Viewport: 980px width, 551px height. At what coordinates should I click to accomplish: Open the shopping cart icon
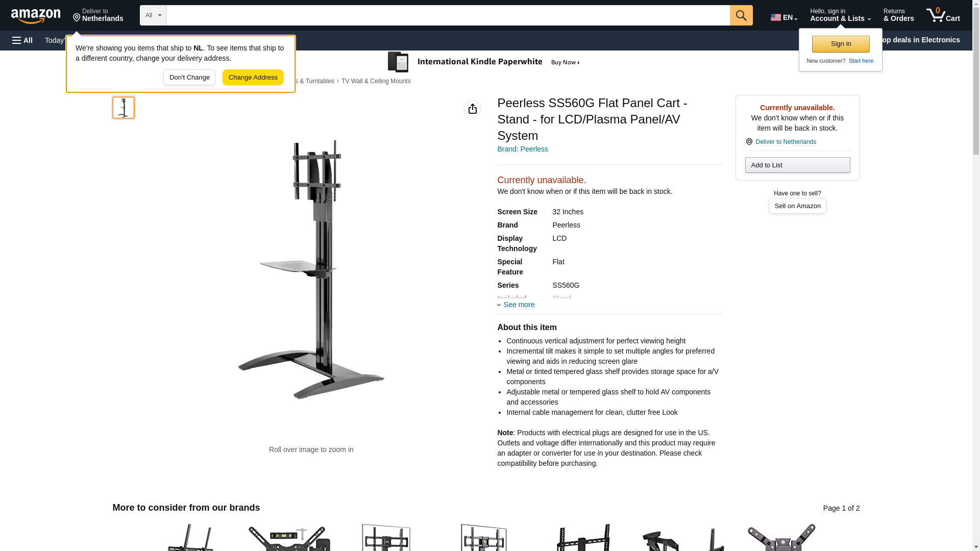[943, 15]
